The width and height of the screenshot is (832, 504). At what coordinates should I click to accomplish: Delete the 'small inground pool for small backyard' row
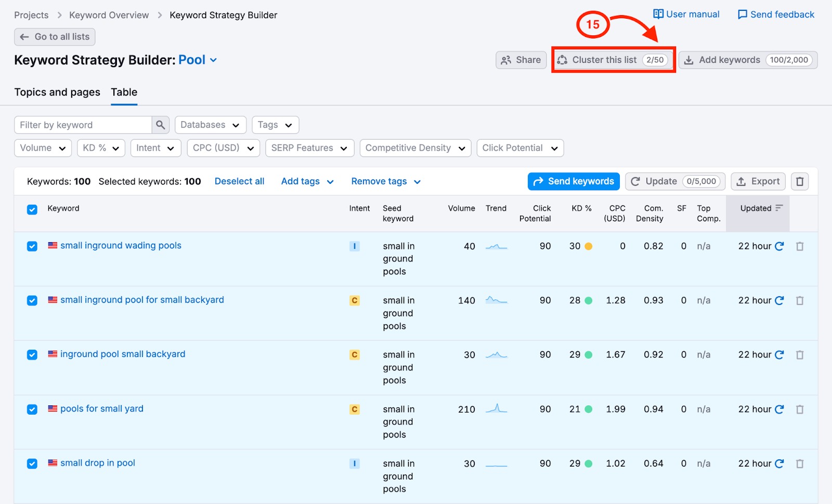point(800,300)
